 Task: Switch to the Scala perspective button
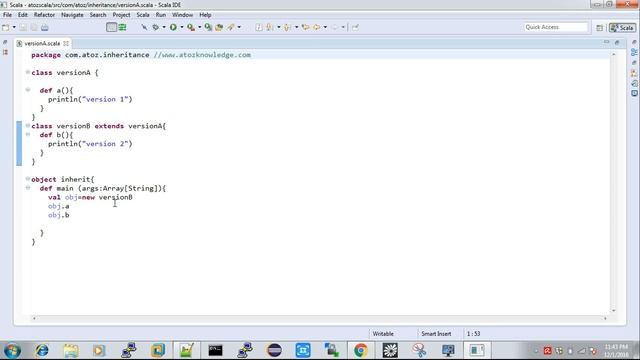tap(622, 28)
